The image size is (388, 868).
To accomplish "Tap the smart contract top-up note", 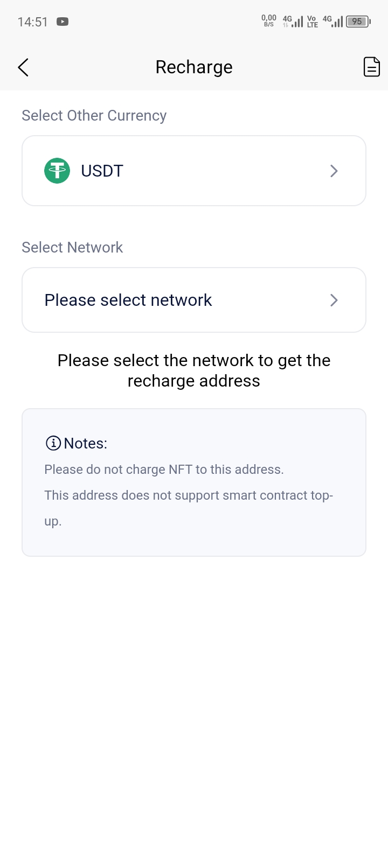I will (x=189, y=495).
